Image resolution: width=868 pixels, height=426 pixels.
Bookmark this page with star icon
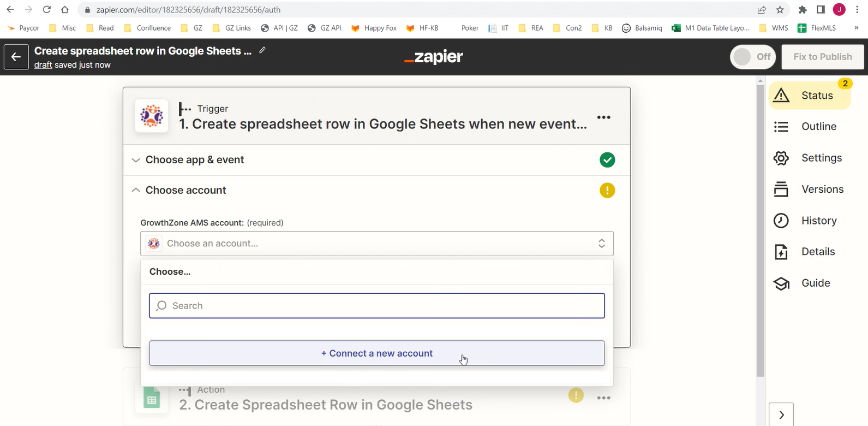click(x=780, y=10)
